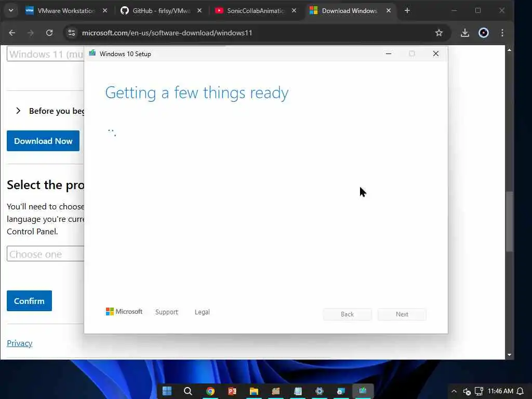Open the notification bell icon
This screenshot has width=532, height=399.
(x=520, y=391)
